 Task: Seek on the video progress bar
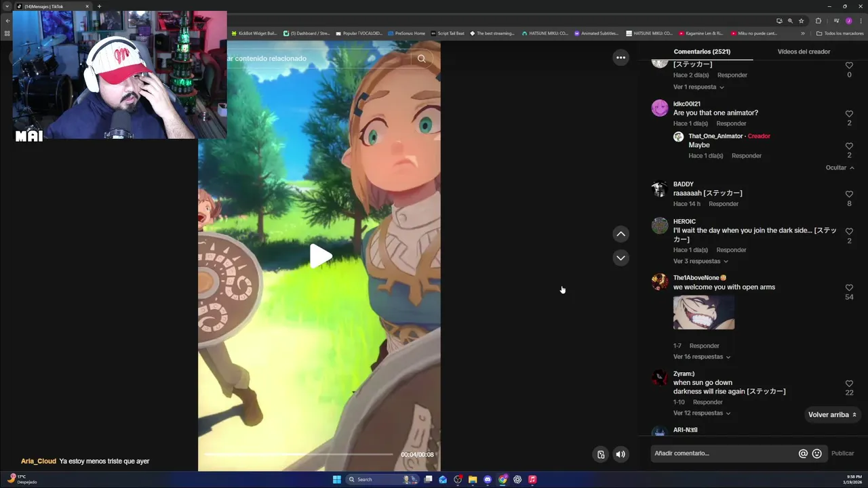tap(298, 454)
